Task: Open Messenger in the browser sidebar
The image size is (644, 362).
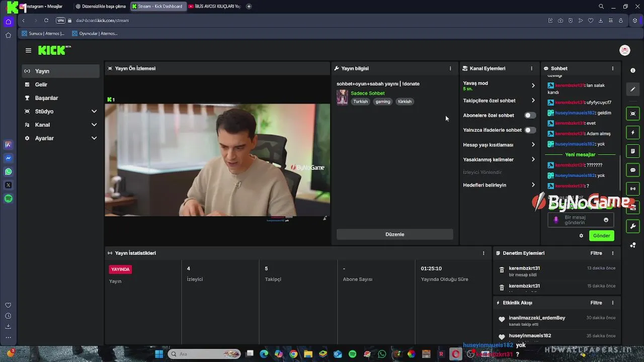Action: (x=8, y=158)
